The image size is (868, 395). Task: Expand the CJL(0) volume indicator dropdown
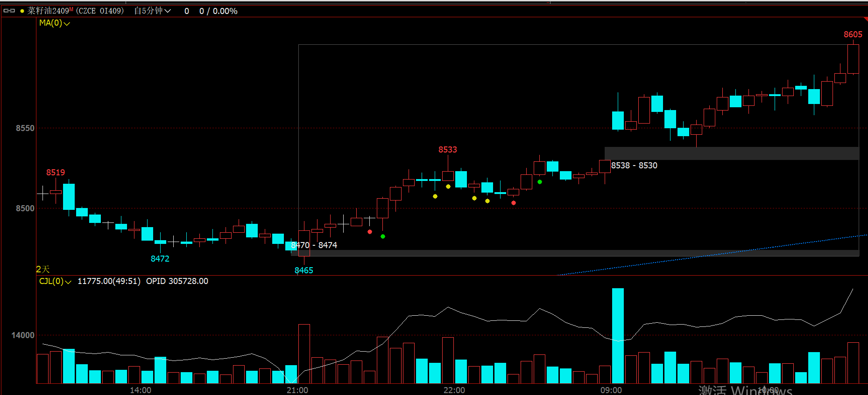tap(55, 281)
